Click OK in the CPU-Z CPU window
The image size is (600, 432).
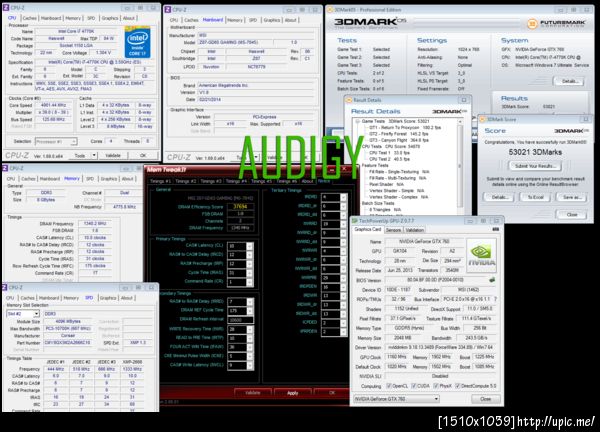[143, 155]
